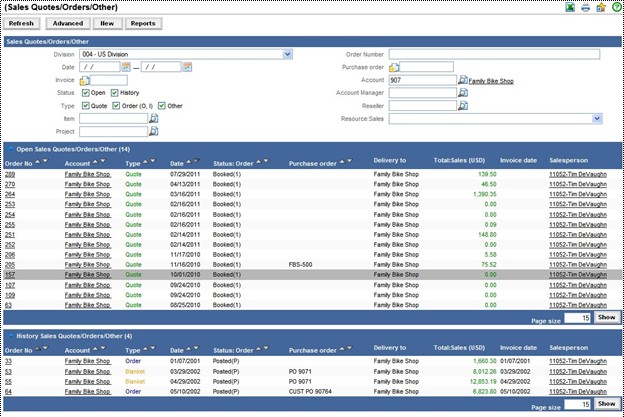Click the Account lookup icon
The image size is (624, 417).
[462, 80]
